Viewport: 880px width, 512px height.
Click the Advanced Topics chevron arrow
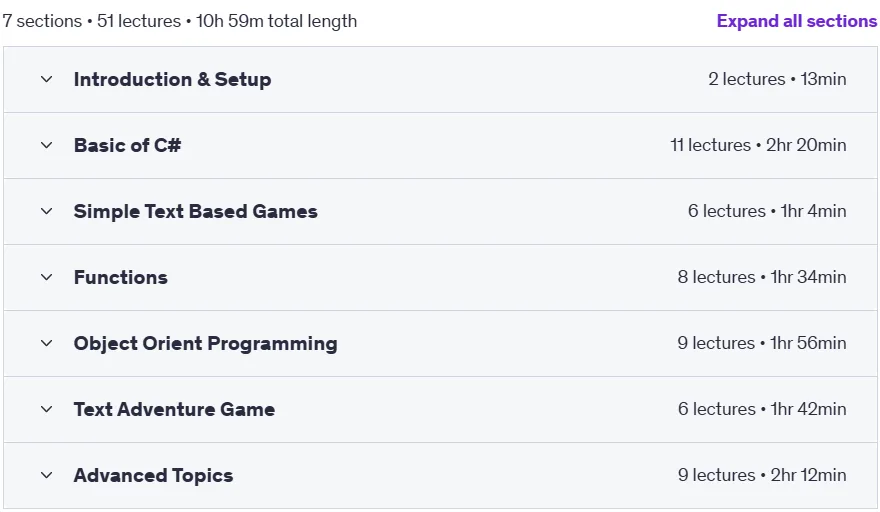pos(47,475)
